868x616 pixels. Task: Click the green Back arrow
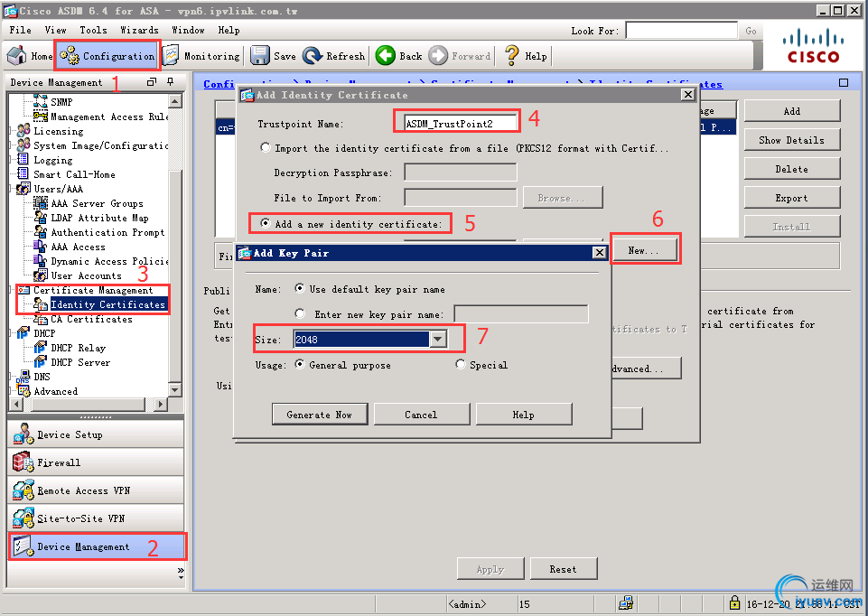(386, 56)
